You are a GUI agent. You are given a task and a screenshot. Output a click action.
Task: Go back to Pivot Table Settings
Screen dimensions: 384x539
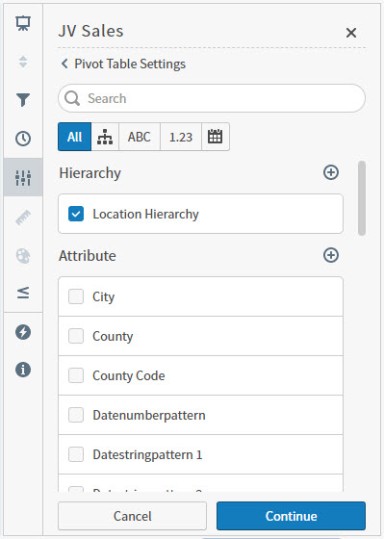coord(123,64)
